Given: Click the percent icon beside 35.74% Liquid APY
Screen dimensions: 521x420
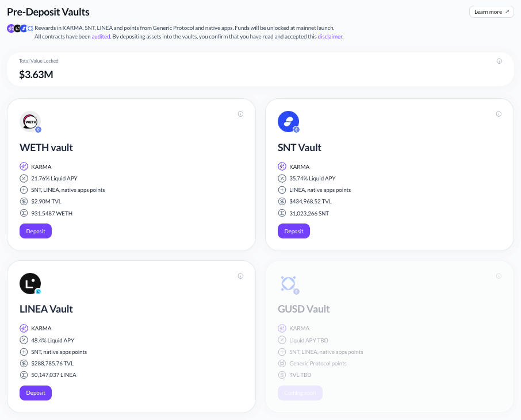Looking at the screenshot, I should 282,178.
